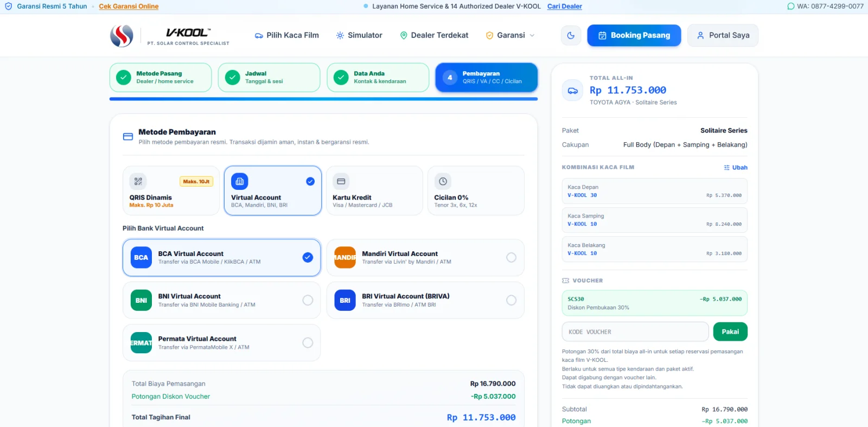The height and width of the screenshot is (427, 868).
Task: Click the green check on Metode Pasang step
Action: point(124,78)
